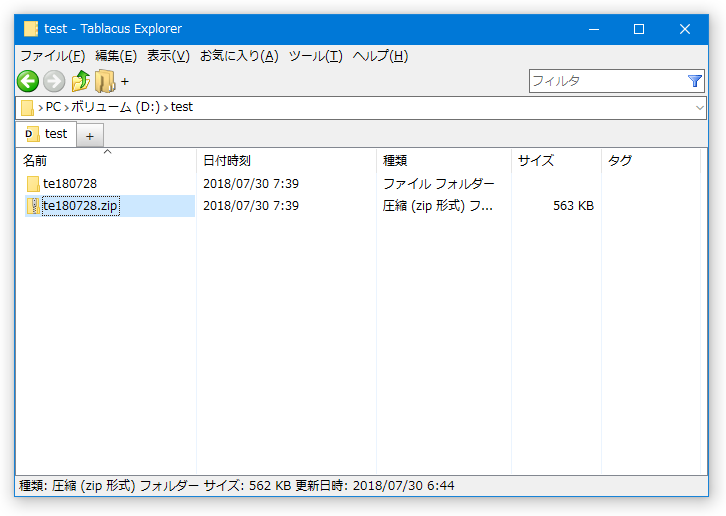Select the te180728 folder name
Image resolution: width=726 pixels, height=516 pixels.
pyautogui.click(x=70, y=184)
